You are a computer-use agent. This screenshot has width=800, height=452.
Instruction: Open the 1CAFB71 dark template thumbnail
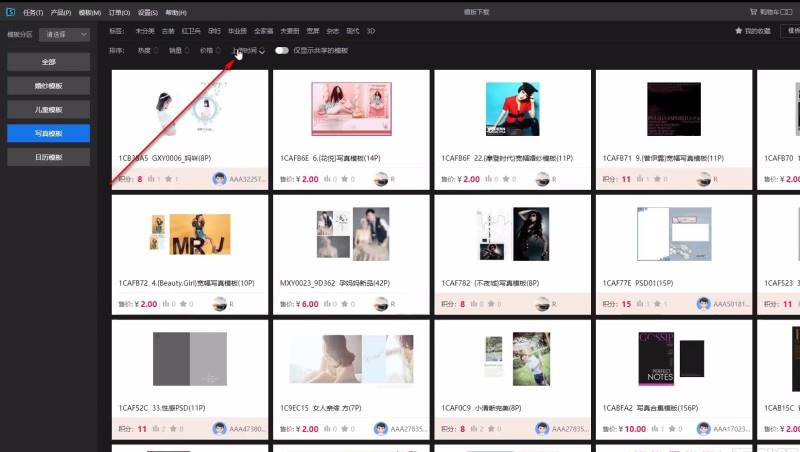[674, 109]
